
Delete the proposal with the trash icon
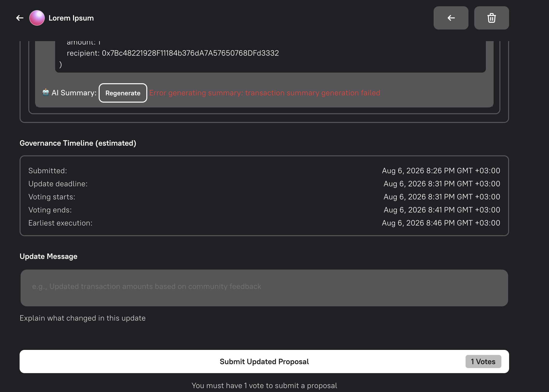491,18
